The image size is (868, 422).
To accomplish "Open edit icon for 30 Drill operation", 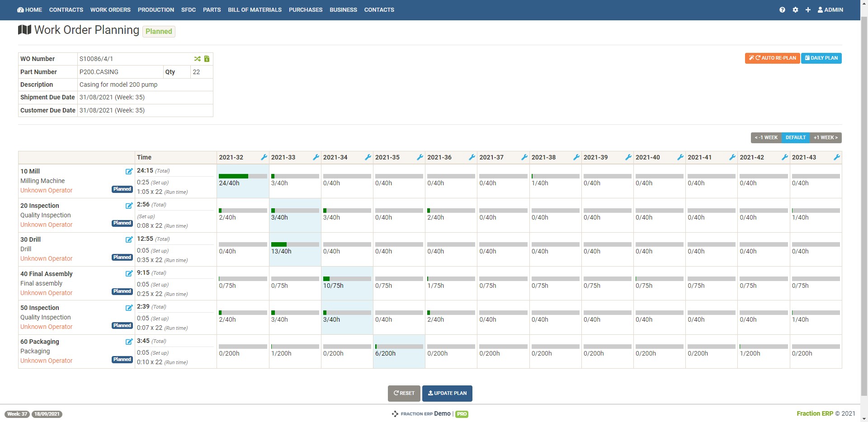I will (x=129, y=239).
